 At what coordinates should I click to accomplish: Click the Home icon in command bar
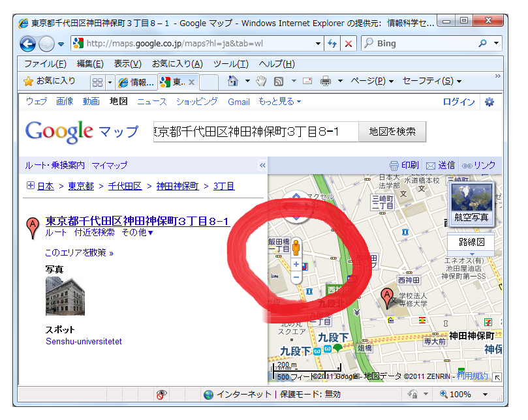233,81
